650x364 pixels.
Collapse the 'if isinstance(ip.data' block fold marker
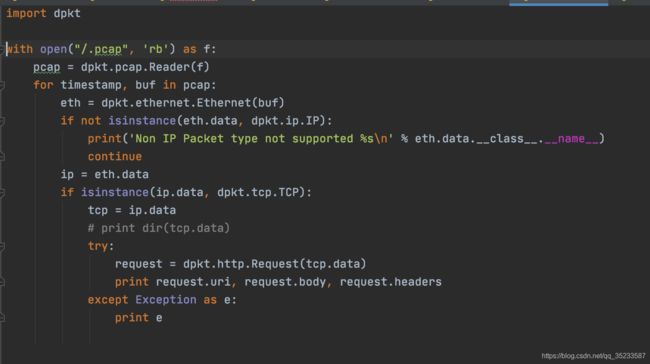pyautogui.click(x=2, y=192)
